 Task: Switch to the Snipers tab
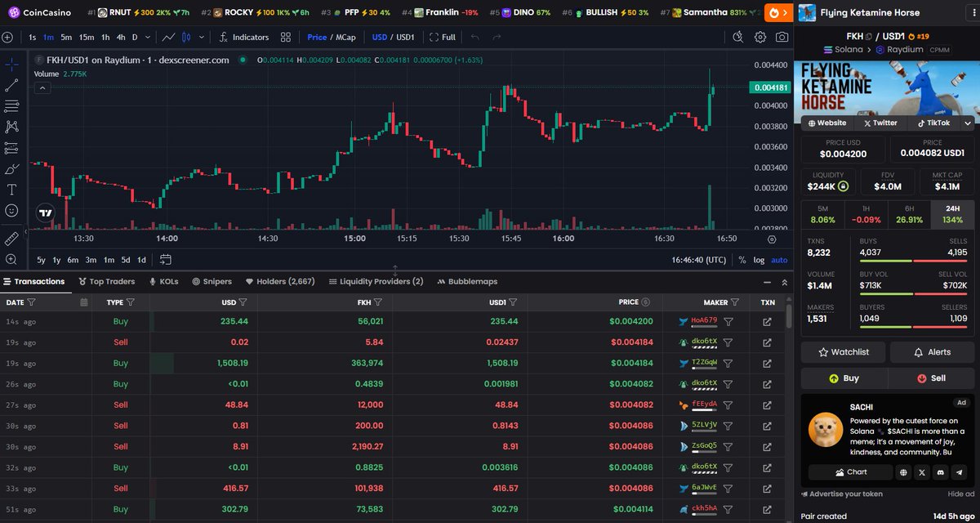[x=212, y=281]
